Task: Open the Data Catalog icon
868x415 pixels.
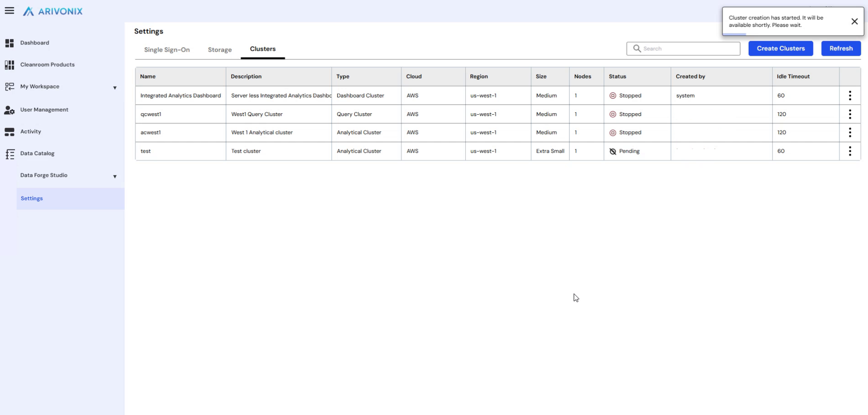Action: pos(10,154)
